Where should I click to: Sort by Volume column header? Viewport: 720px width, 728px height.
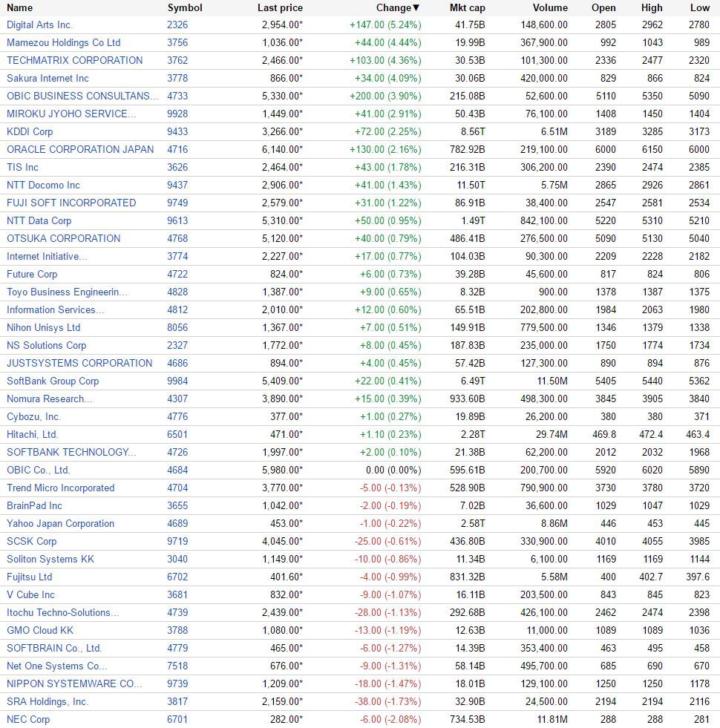pos(551,7)
